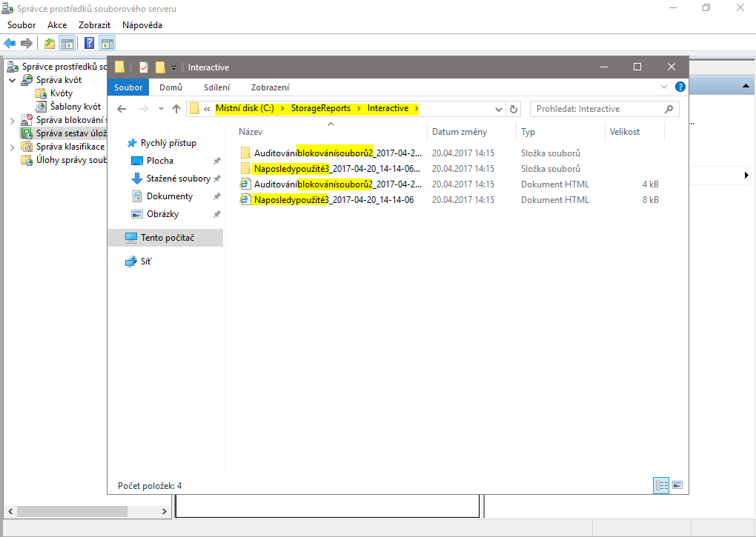The width and height of the screenshot is (756, 537).
Task: Select the details view toggle in status bar
Action: (661, 485)
